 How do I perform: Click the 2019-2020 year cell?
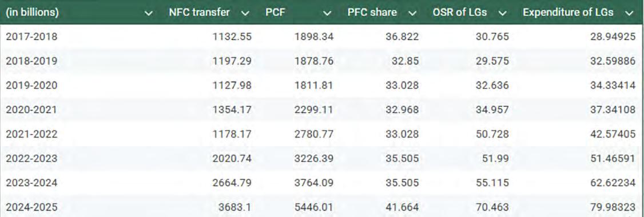[x=31, y=85]
